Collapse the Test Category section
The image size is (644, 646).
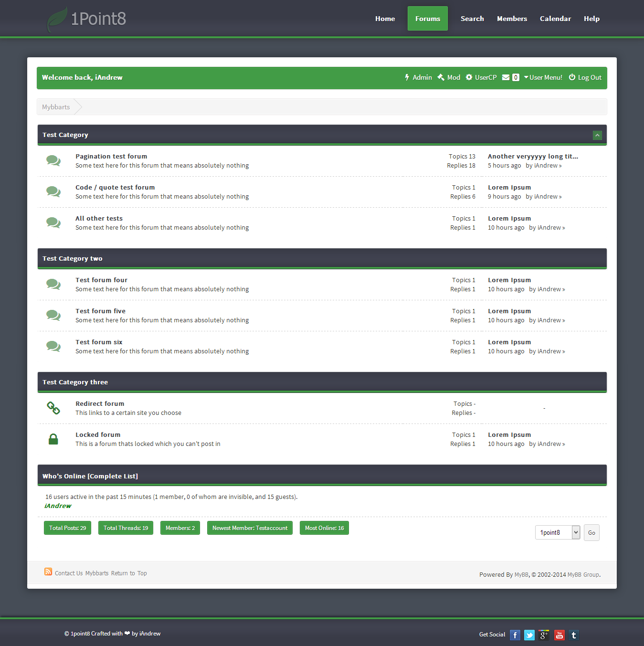coord(597,135)
